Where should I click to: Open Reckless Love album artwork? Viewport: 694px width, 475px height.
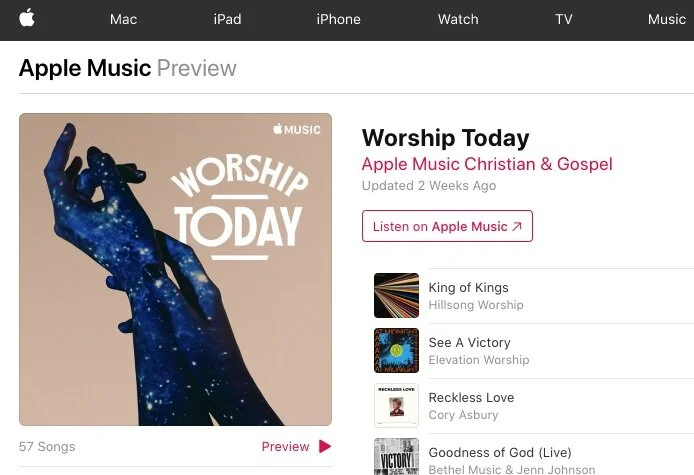coord(396,405)
